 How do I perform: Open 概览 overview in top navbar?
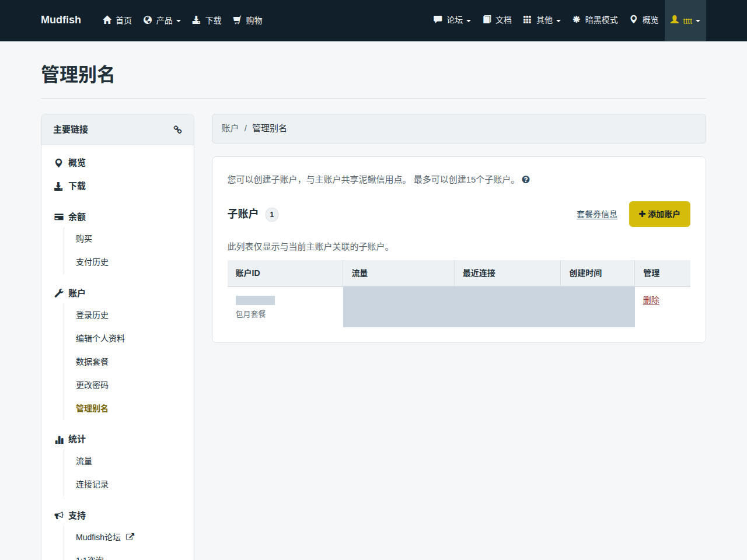[x=644, y=20]
